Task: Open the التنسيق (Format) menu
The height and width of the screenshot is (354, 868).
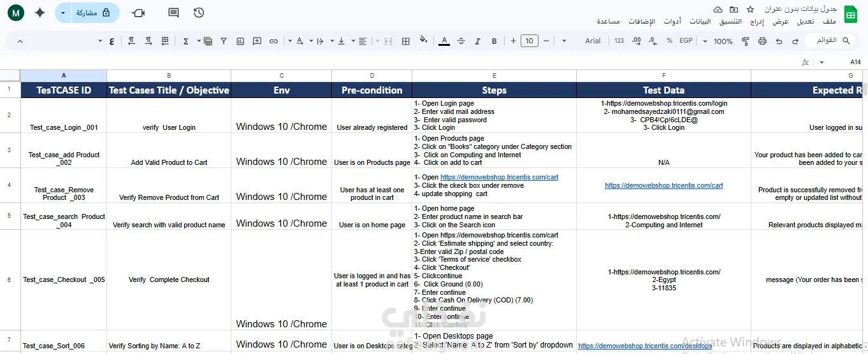Action: 730,22
